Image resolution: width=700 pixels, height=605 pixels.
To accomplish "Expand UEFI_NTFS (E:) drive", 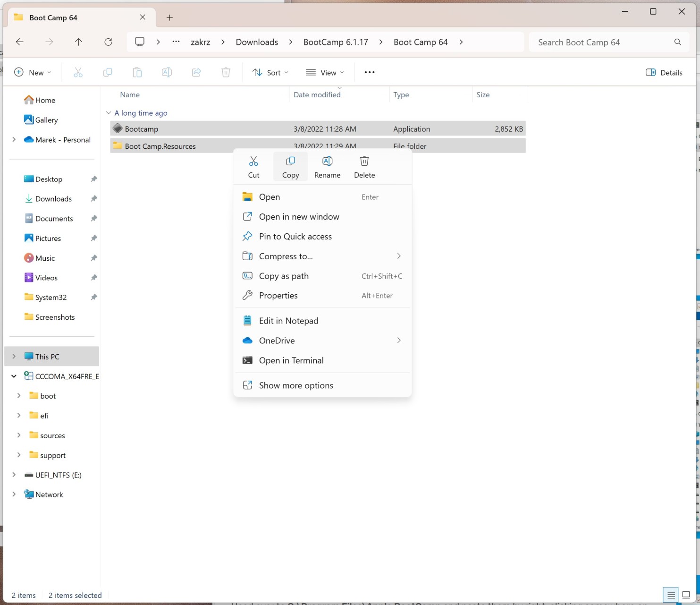I will pyautogui.click(x=14, y=475).
